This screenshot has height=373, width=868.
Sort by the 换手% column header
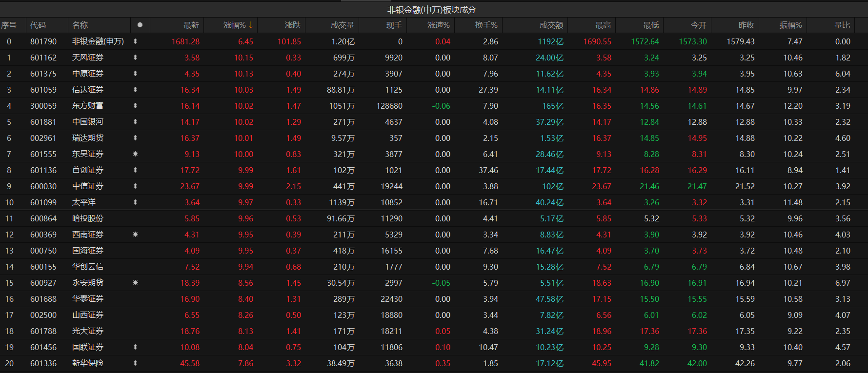pyautogui.click(x=486, y=25)
